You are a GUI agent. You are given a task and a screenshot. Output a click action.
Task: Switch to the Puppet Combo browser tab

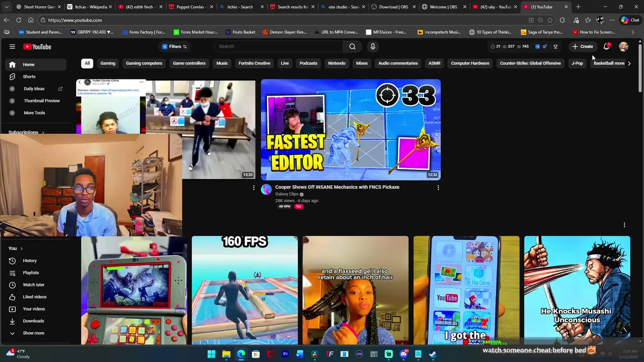tap(191, 7)
